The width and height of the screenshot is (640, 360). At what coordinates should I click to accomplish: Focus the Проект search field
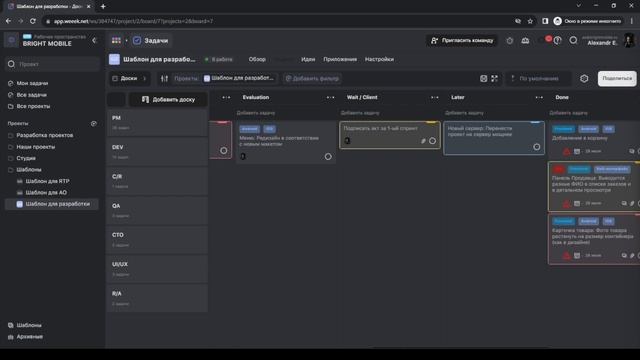click(x=52, y=64)
